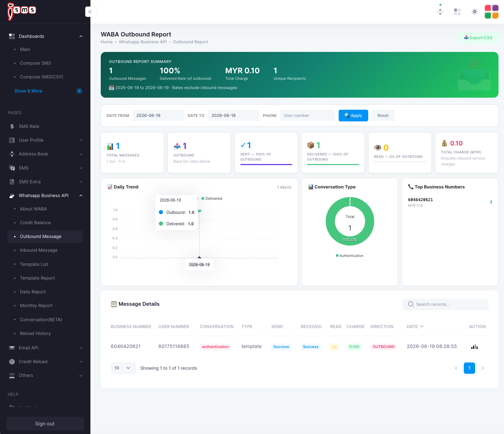The image size is (504, 434).
Task: Click the Sign out button
Action: [x=45, y=424]
